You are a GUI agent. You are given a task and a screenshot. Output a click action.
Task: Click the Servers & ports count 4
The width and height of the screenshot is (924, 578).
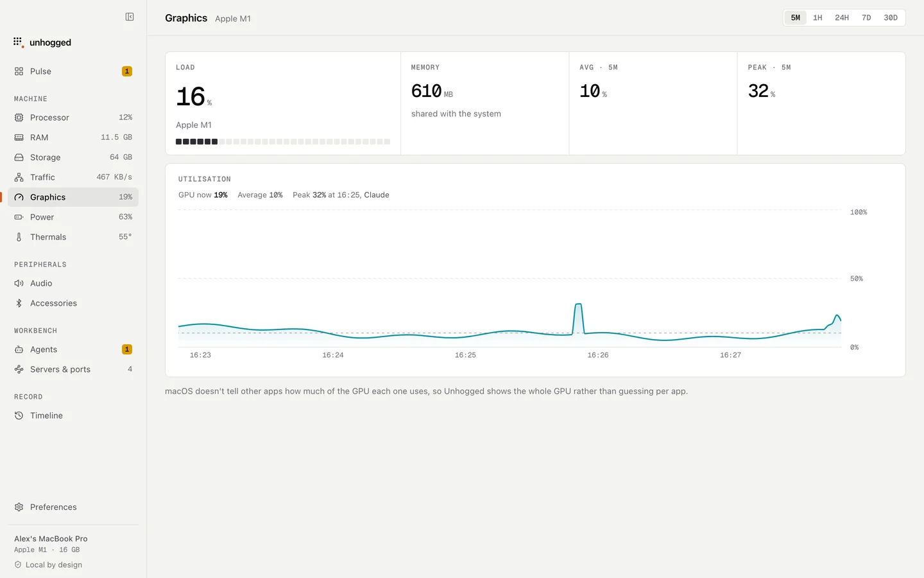point(130,369)
